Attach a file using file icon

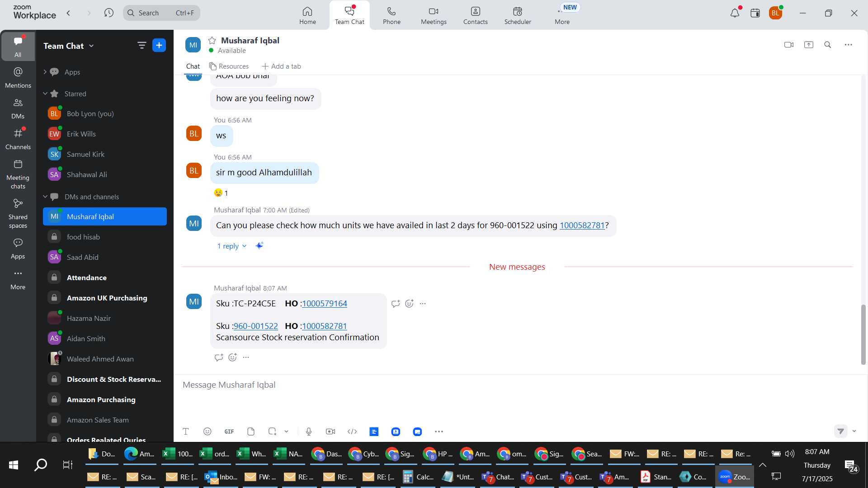click(251, 432)
